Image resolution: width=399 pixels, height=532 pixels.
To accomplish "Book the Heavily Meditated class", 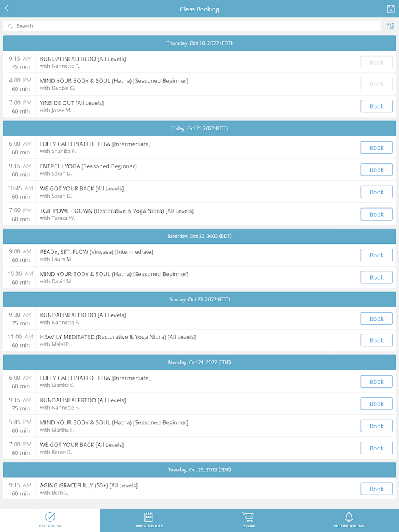I will point(376,340).
